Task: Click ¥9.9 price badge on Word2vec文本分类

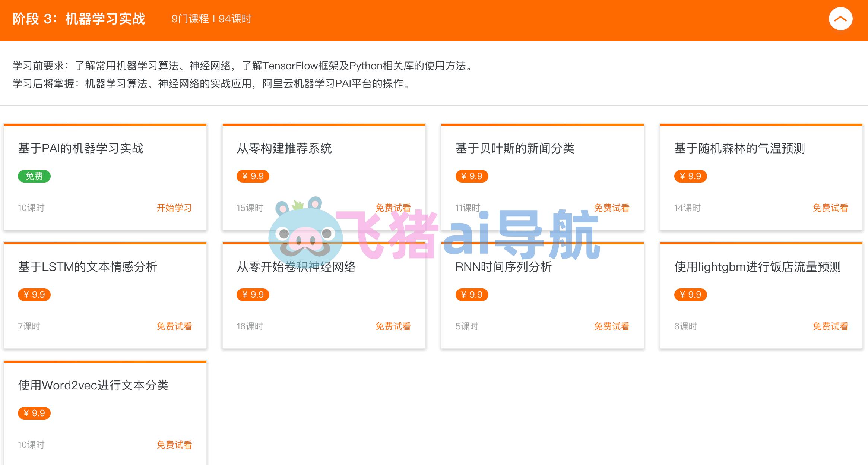Action: point(34,413)
